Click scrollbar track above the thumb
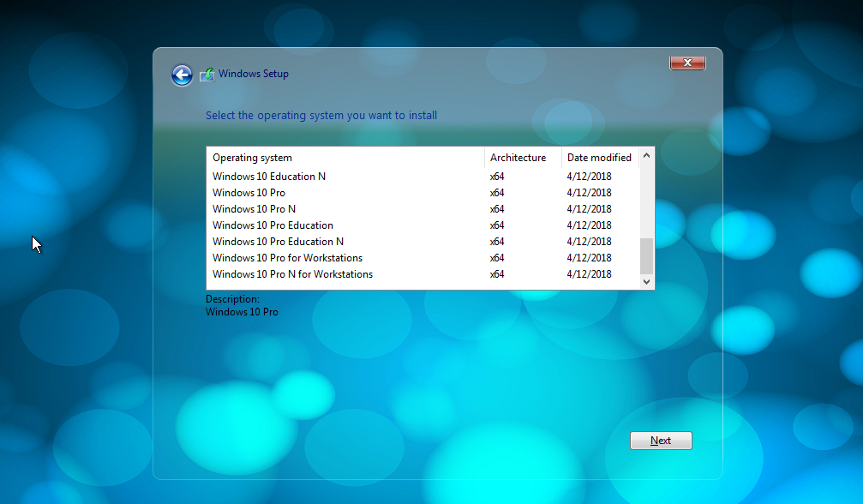 [x=646, y=201]
